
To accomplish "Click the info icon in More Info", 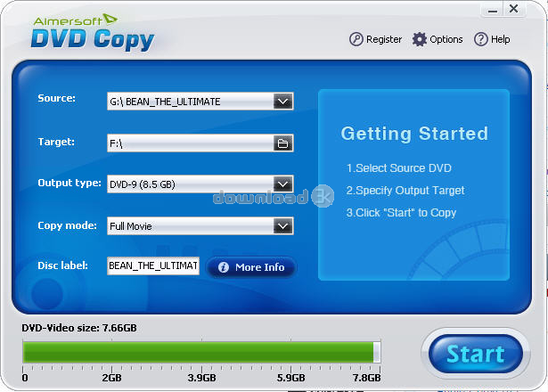I will point(224,267).
